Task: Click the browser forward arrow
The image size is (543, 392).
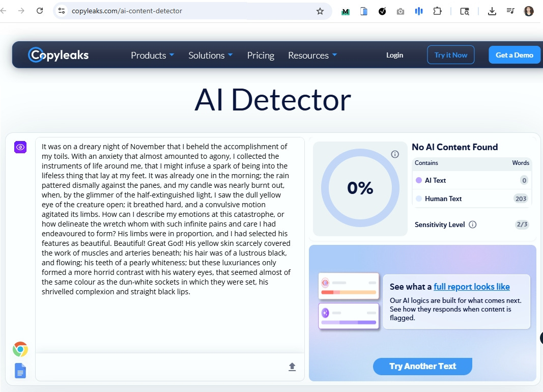Action: (x=21, y=11)
